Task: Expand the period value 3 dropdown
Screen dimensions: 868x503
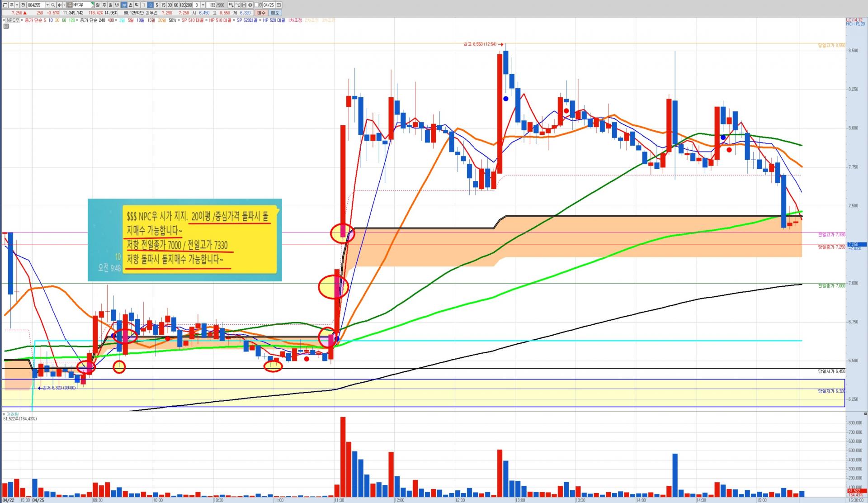Action: pos(203,5)
